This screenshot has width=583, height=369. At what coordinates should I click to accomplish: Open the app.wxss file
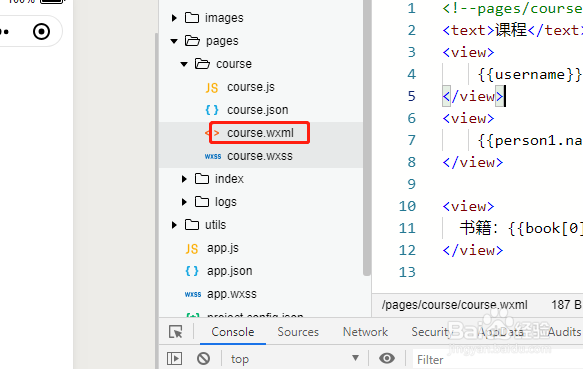[232, 294]
